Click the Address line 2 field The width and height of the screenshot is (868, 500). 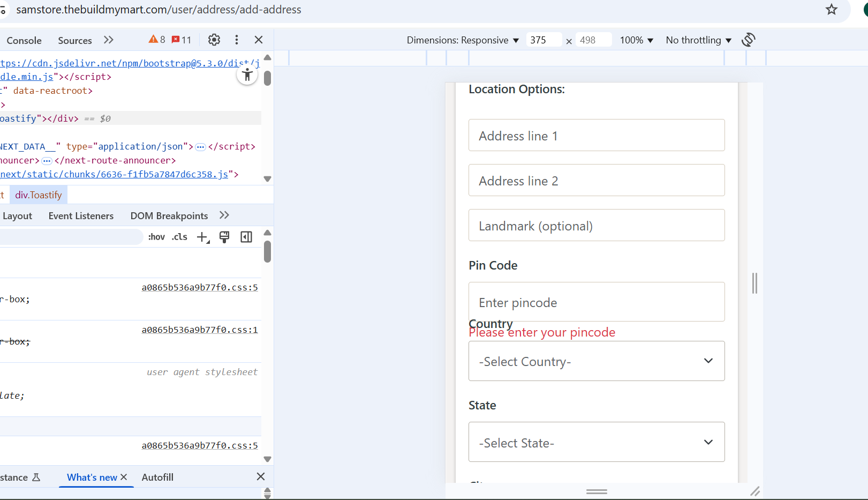pyautogui.click(x=597, y=180)
